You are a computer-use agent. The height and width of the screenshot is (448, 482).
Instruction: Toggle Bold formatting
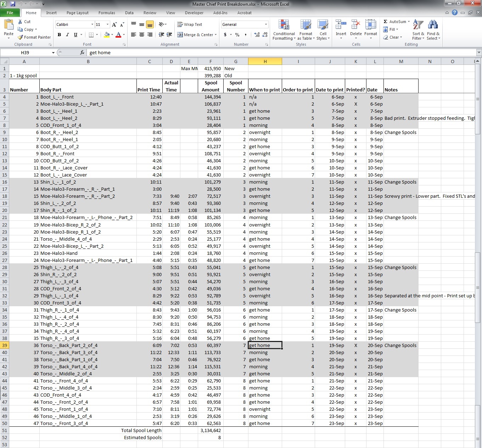click(59, 35)
